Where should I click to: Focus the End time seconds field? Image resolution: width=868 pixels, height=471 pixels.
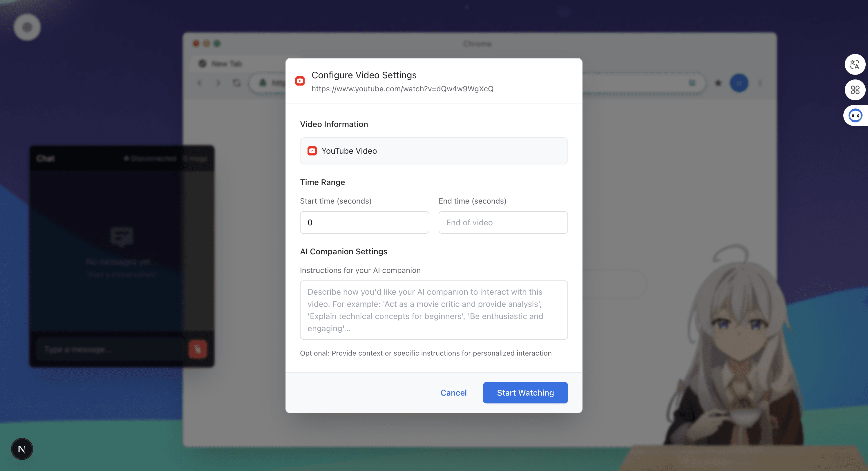(503, 222)
